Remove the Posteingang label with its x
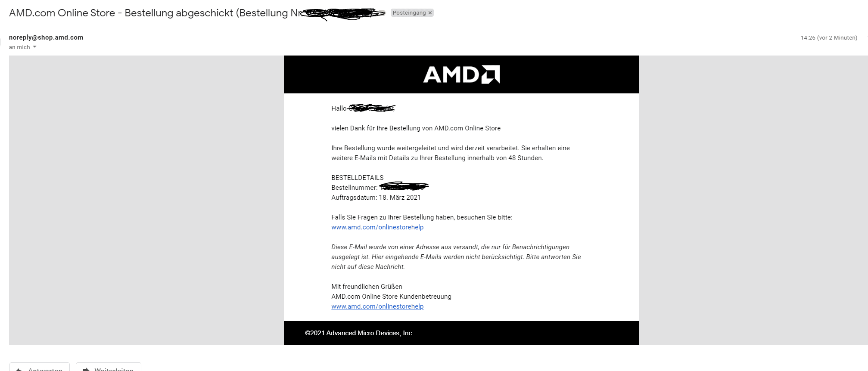The image size is (868, 371). (430, 13)
